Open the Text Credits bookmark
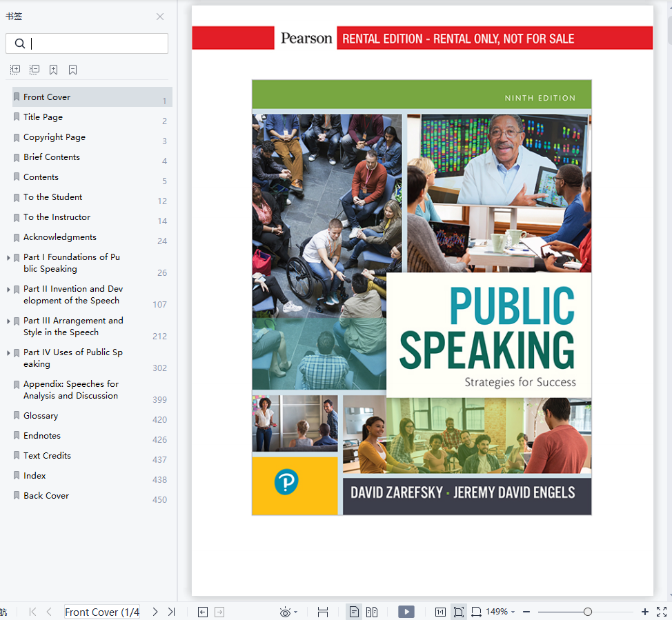This screenshot has height=620, width=672. 92,455
